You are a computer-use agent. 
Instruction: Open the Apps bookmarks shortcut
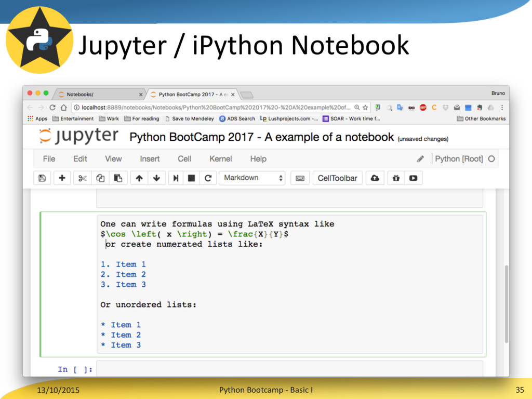[x=37, y=119]
